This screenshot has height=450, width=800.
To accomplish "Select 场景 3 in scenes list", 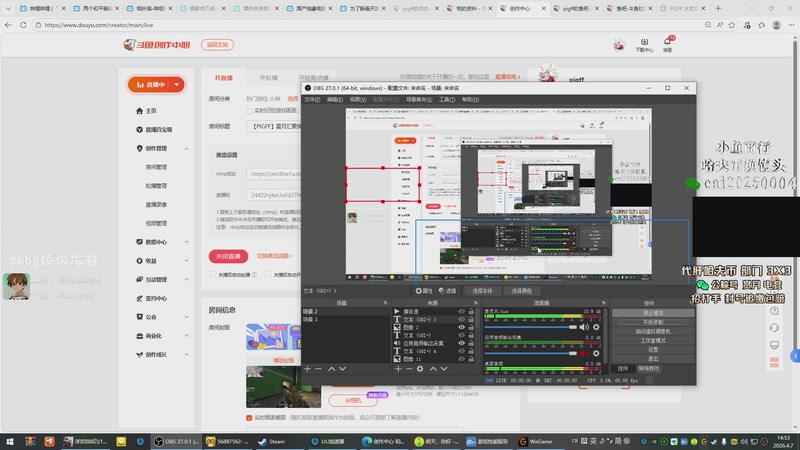I will 345,319.
